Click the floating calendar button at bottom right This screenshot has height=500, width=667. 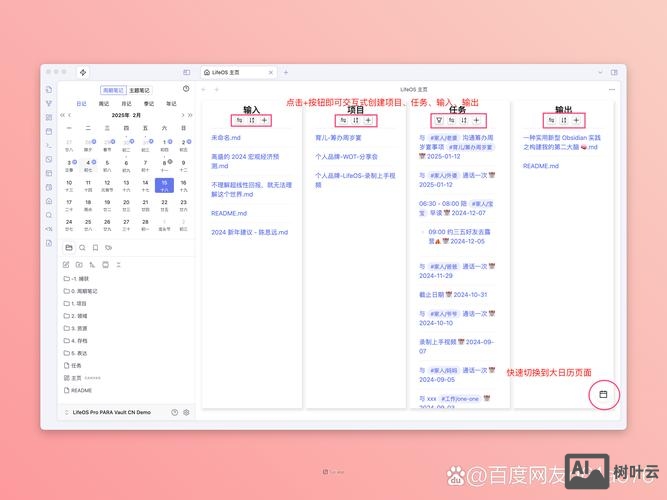(x=603, y=394)
